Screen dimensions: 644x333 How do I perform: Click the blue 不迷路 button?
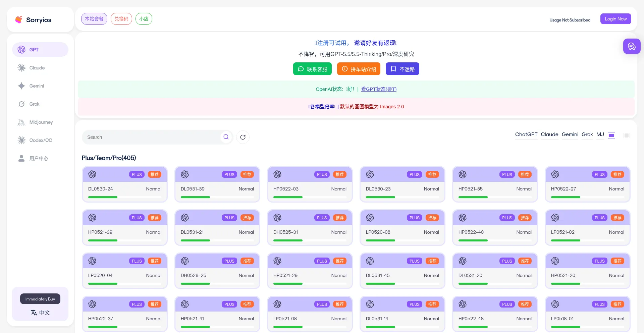[402, 69]
